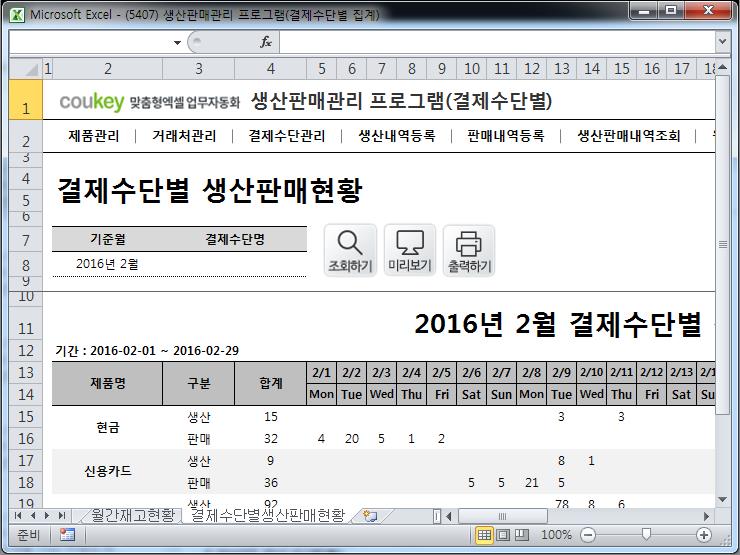Viewport: 740px width, 555px height.
Task: Click the Name Box field
Action: pyautogui.click(x=90, y=42)
